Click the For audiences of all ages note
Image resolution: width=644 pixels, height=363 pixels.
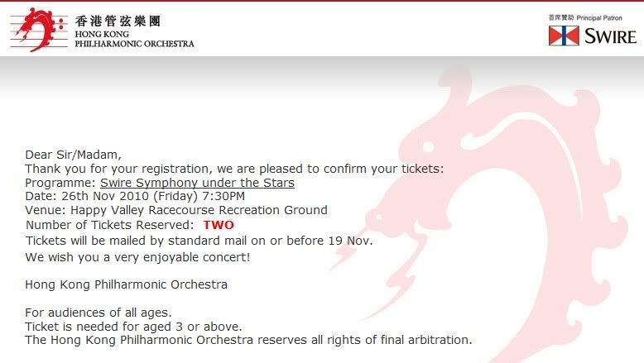click(99, 313)
